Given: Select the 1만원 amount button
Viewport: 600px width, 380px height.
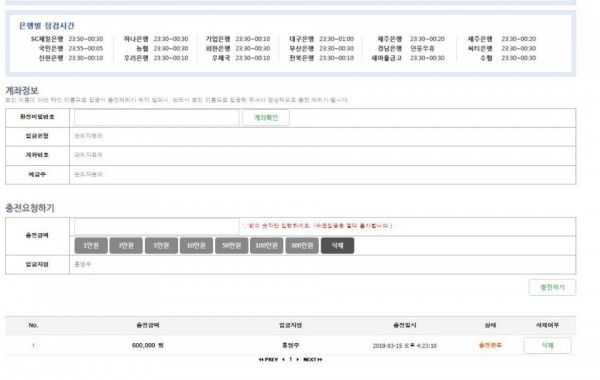Looking at the screenshot, I should click(91, 245).
